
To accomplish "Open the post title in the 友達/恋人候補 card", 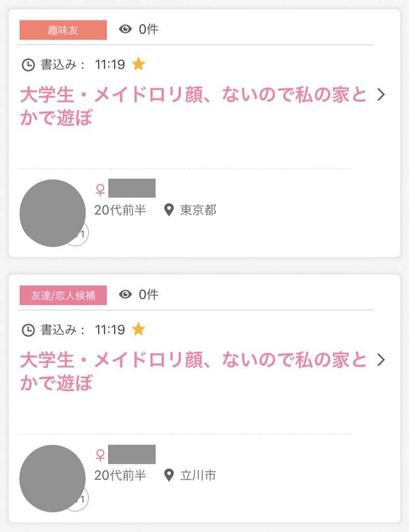I will 193,371.
